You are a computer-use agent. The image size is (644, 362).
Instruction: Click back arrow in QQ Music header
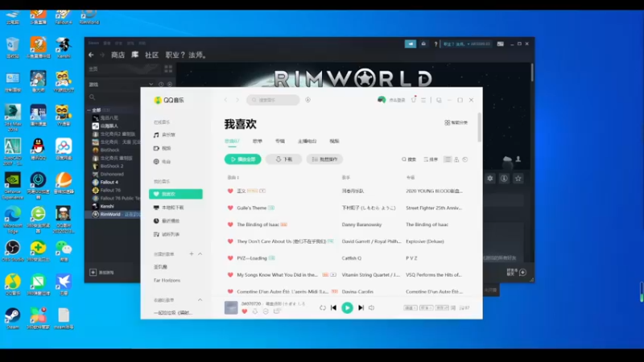coord(225,100)
